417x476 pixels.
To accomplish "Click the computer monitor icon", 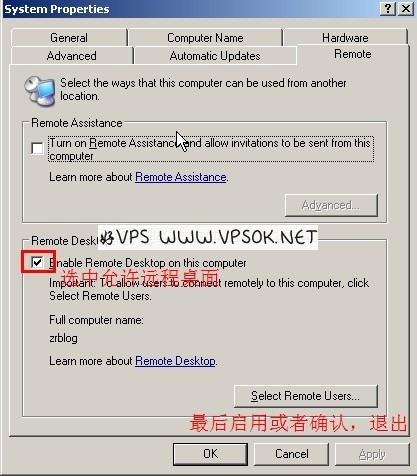I will [x=40, y=91].
